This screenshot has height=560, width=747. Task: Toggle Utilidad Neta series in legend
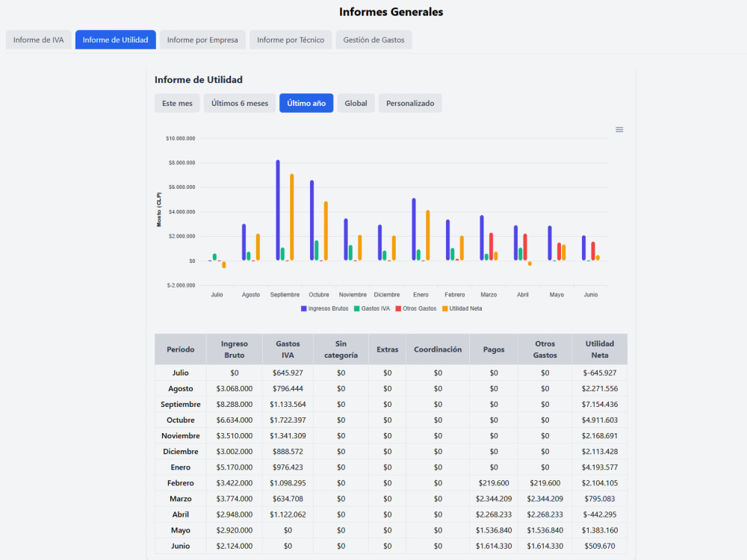click(x=462, y=308)
